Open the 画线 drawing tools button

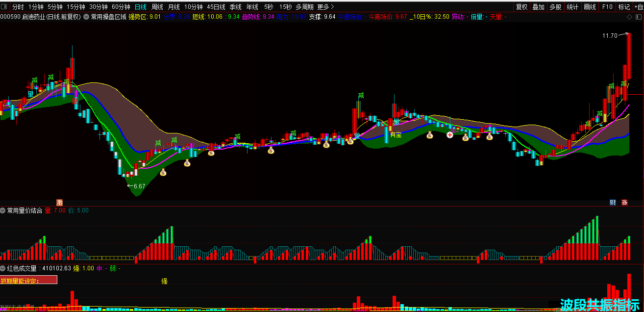(590, 7)
